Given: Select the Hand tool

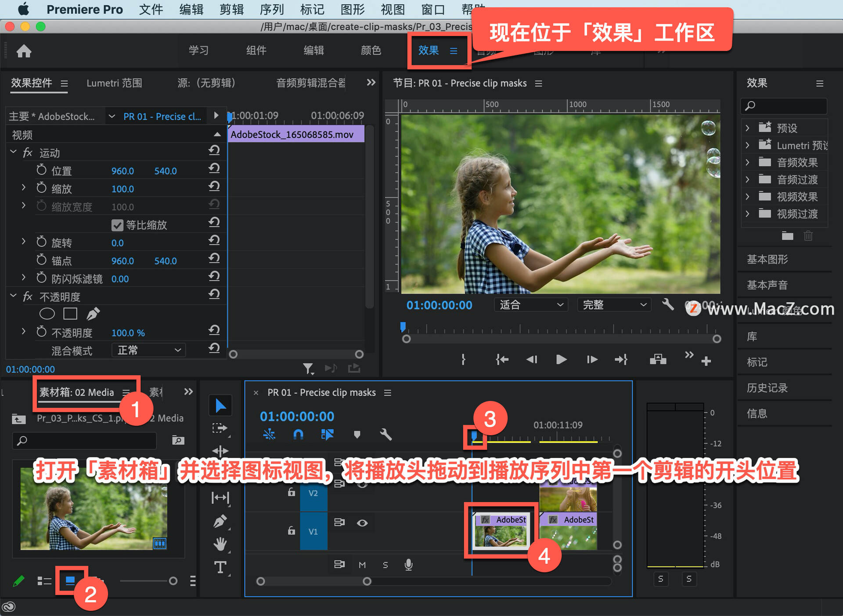Looking at the screenshot, I should coord(220,544).
